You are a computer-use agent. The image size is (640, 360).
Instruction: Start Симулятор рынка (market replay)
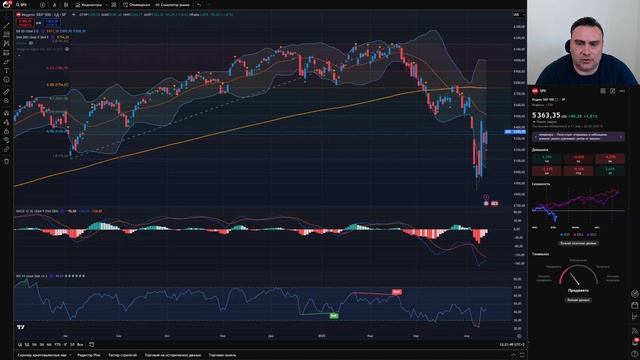tap(172, 5)
